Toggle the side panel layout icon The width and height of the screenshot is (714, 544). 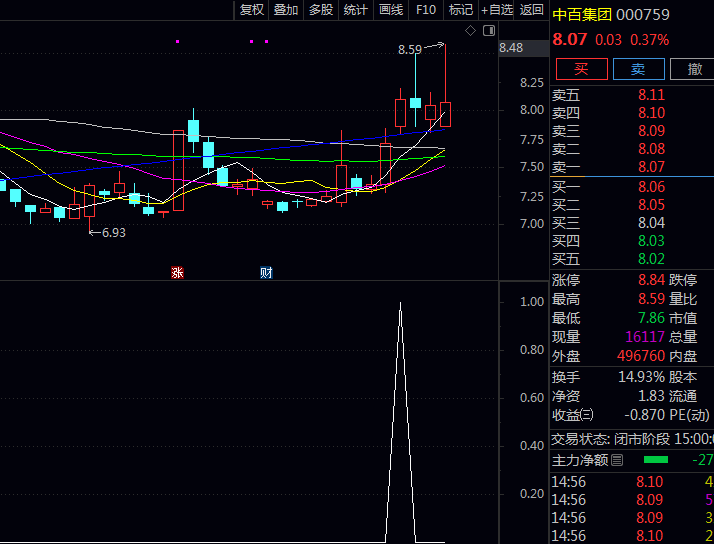[489, 31]
